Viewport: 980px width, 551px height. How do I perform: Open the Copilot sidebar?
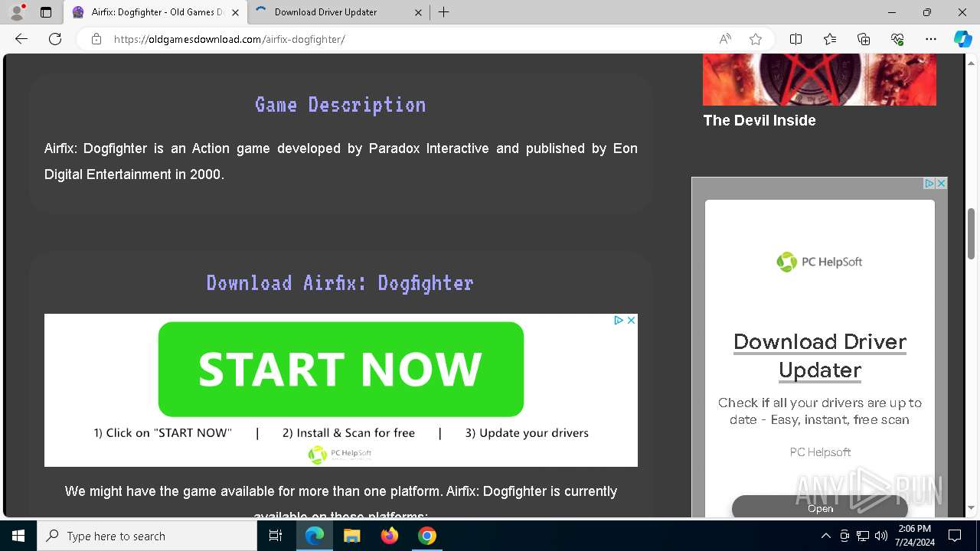click(x=963, y=39)
